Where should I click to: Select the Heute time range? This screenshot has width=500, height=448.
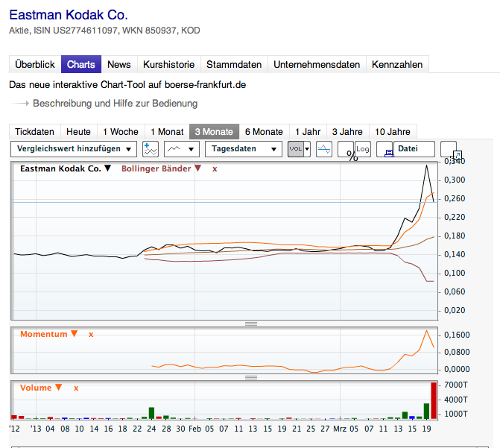(78, 131)
